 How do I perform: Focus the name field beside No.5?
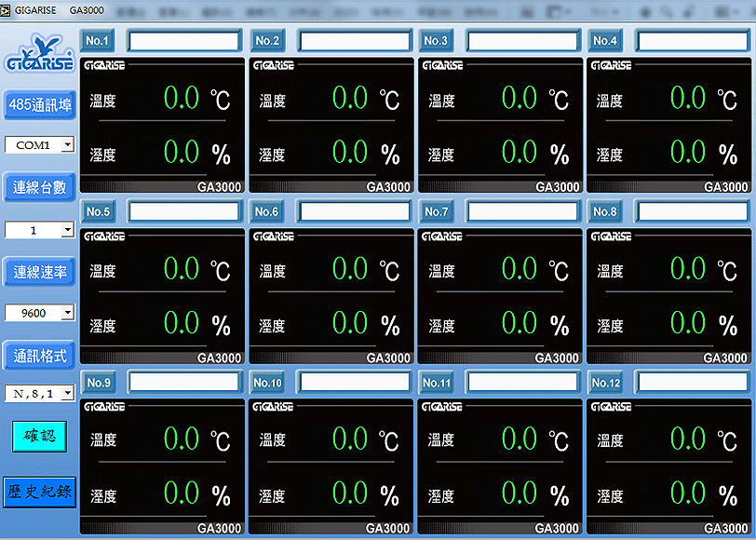click(x=184, y=211)
